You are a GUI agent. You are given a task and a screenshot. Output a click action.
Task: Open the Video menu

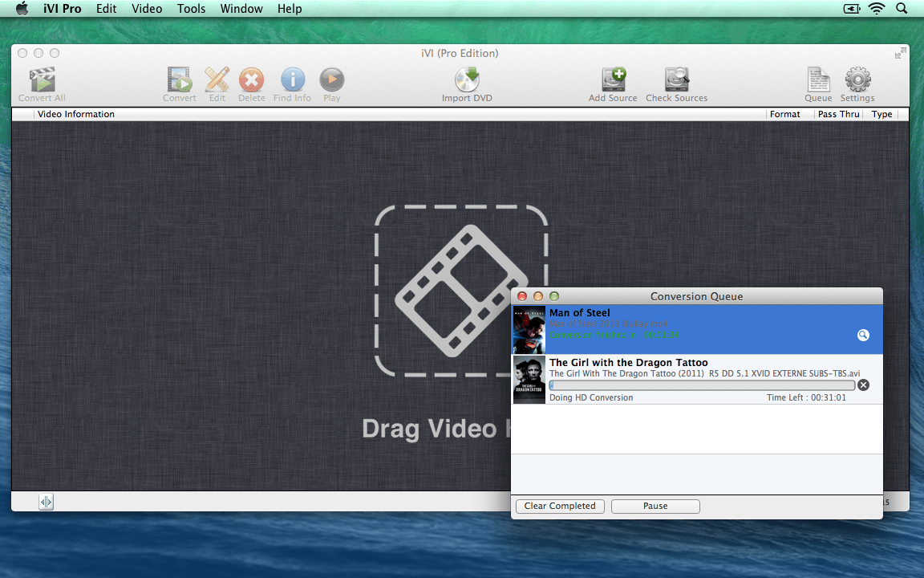tap(147, 9)
